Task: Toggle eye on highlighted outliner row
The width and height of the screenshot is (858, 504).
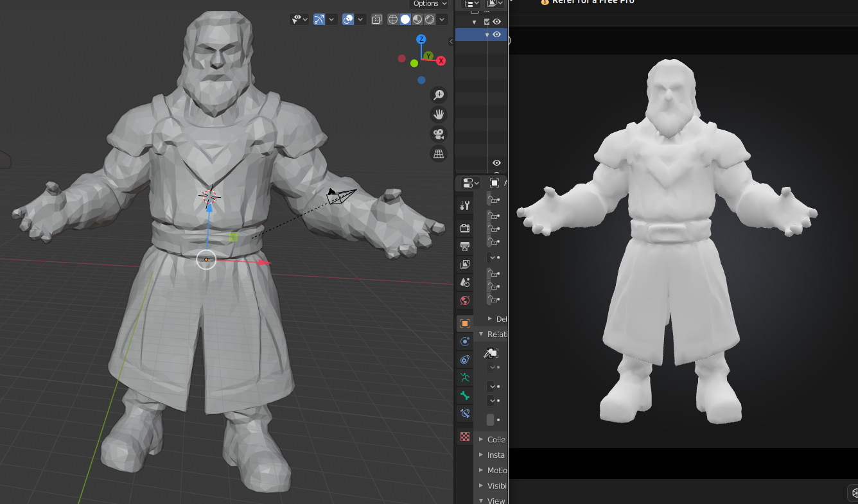Action: coord(496,35)
